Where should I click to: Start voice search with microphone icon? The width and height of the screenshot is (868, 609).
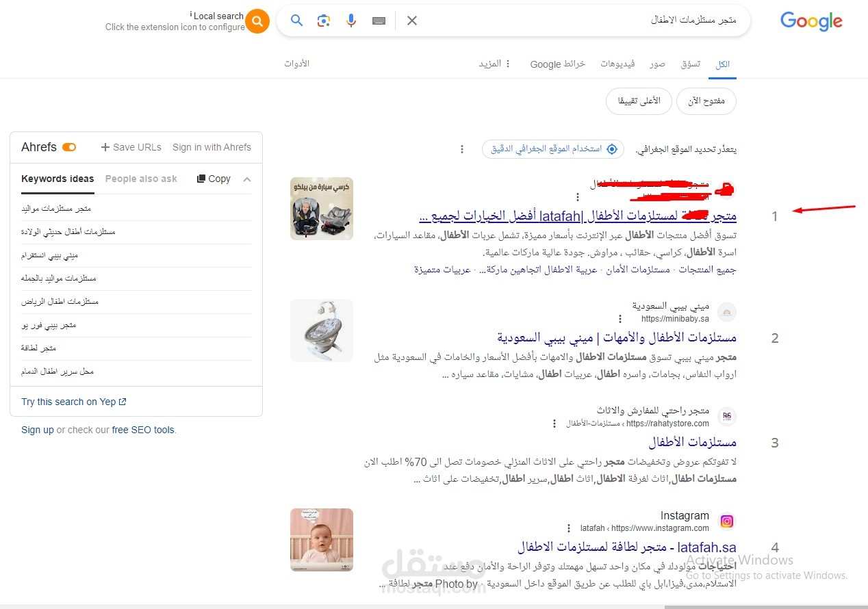coord(351,21)
